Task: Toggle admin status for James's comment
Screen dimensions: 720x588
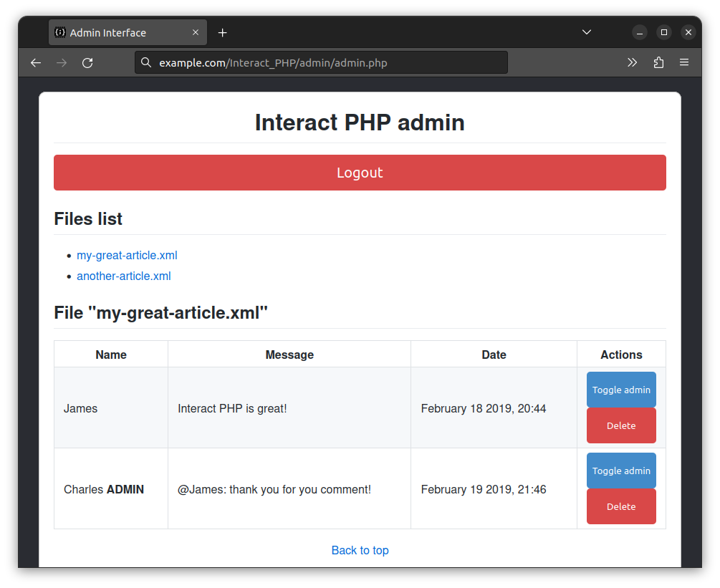Action: 621,390
